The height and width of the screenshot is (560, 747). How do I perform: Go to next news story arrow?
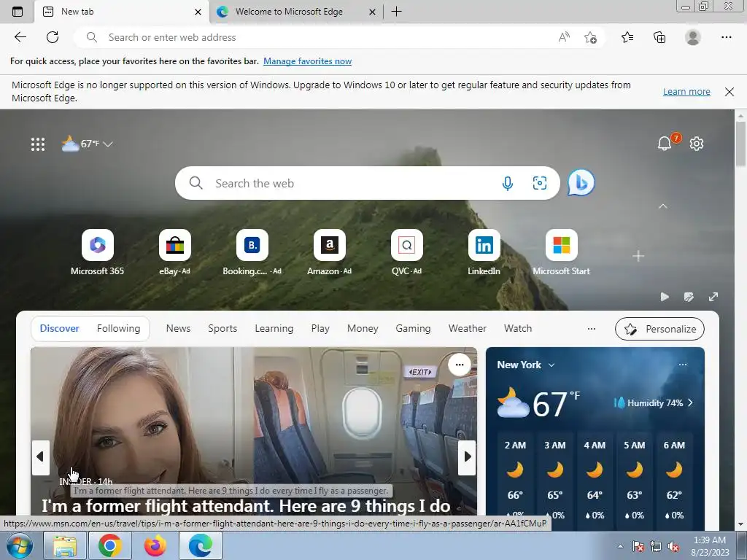467,457
